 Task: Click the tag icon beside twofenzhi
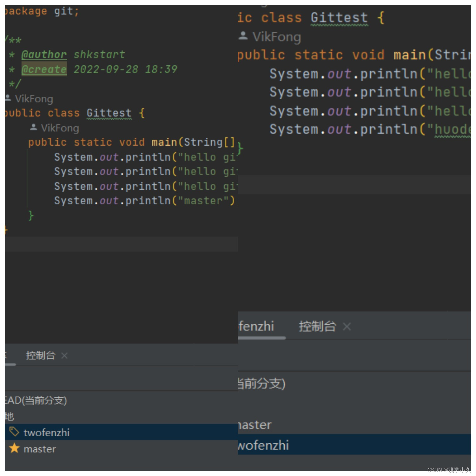coord(14,432)
